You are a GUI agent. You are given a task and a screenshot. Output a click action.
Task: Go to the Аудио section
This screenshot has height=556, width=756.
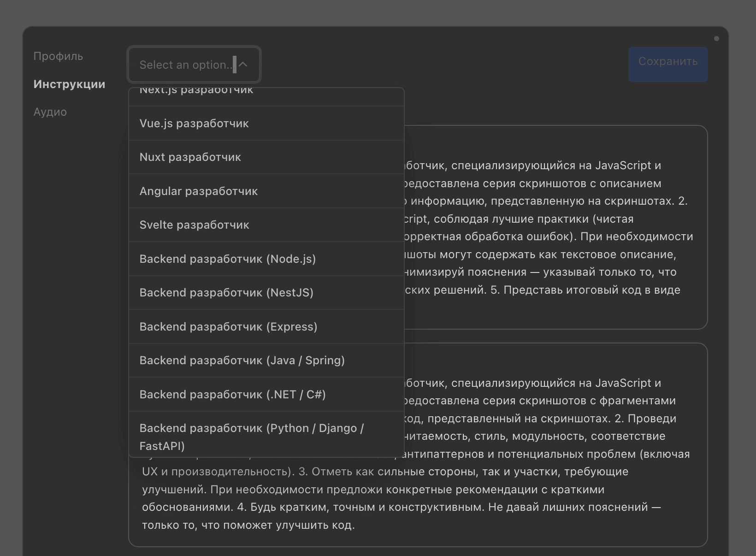(x=50, y=112)
